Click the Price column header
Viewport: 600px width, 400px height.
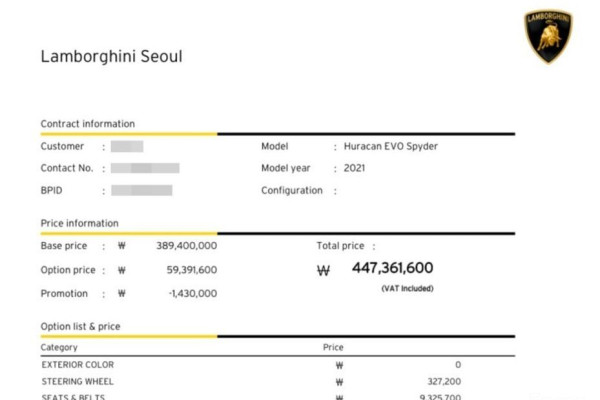click(333, 348)
